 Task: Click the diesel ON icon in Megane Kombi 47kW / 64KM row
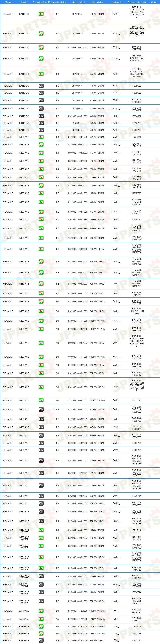pos(41,585)
